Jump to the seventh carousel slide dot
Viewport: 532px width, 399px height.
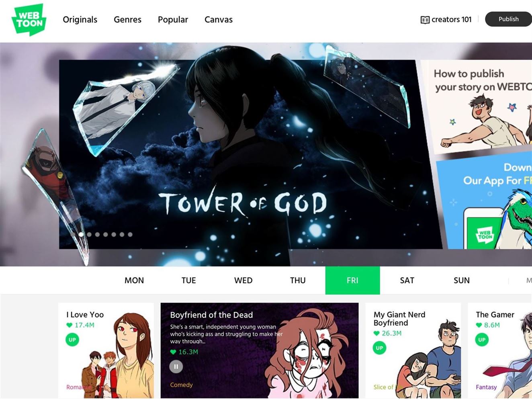(x=122, y=234)
